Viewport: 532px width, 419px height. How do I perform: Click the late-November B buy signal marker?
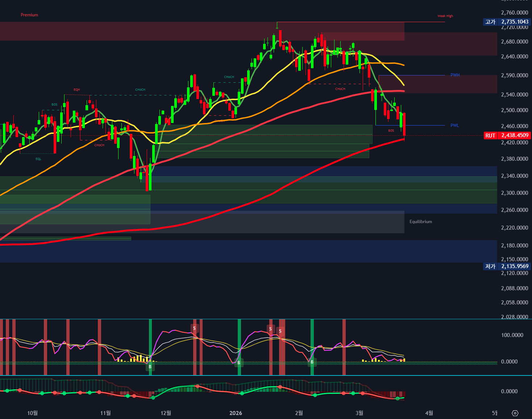point(150,367)
